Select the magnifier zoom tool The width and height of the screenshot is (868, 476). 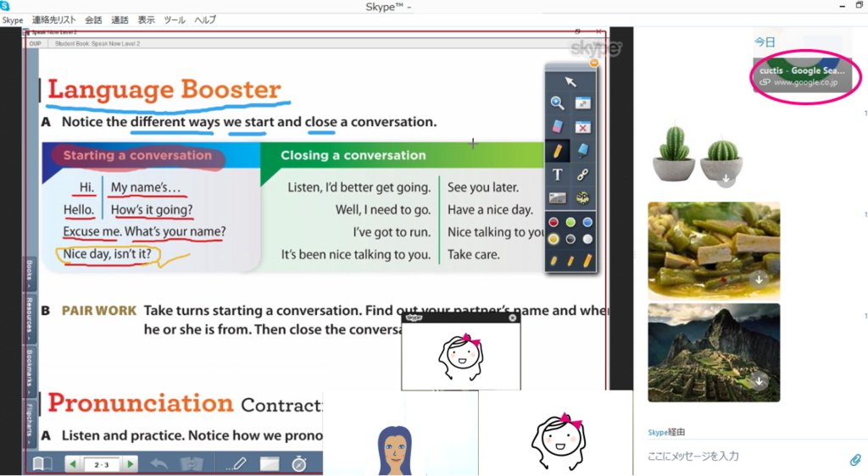558,102
